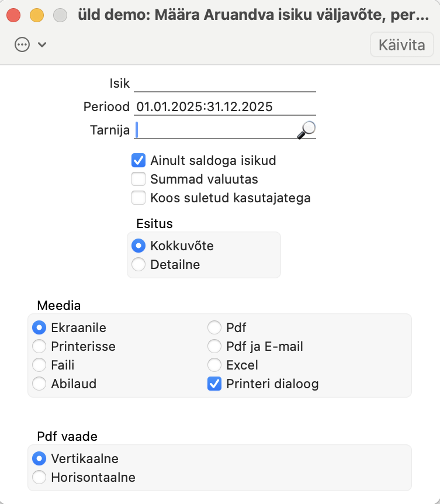Click the ellipsis actions icon
The height and width of the screenshot is (504, 440).
(x=22, y=44)
